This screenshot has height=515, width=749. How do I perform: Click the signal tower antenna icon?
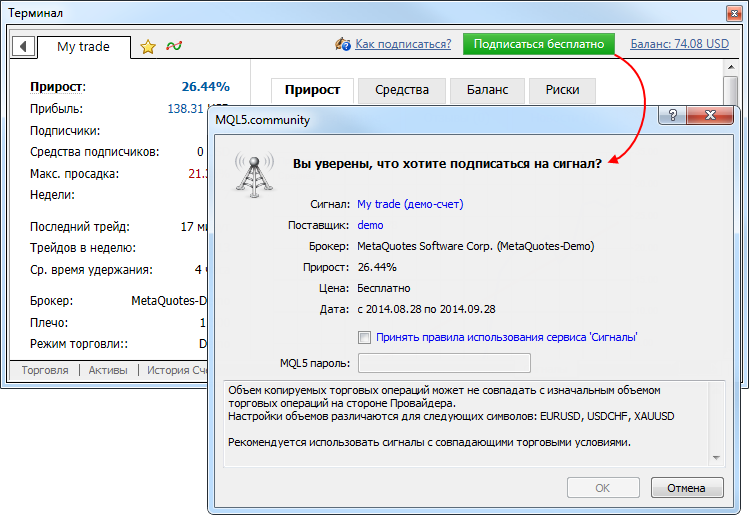tap(254, 175)
